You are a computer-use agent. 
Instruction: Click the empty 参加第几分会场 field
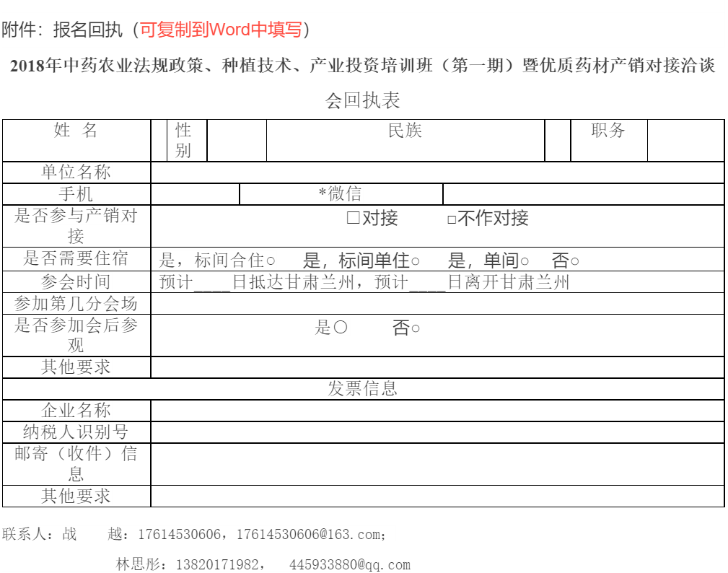tap(437, 303)
